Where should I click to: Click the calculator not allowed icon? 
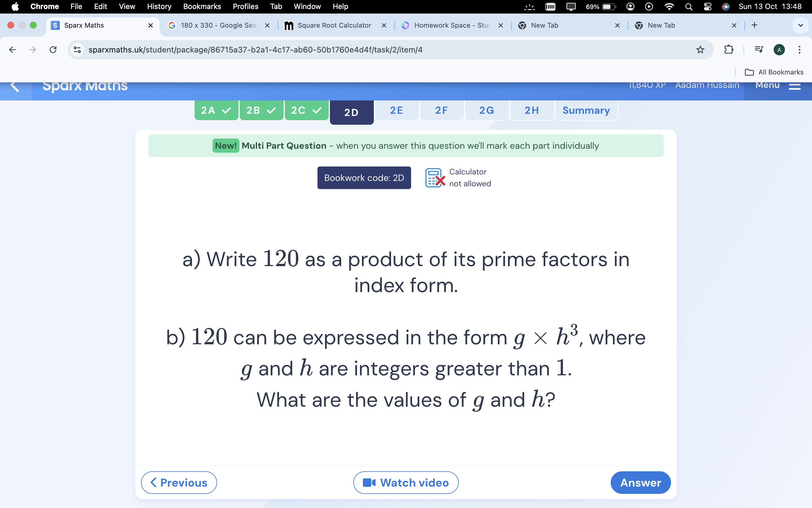click(x=435, y=178)
